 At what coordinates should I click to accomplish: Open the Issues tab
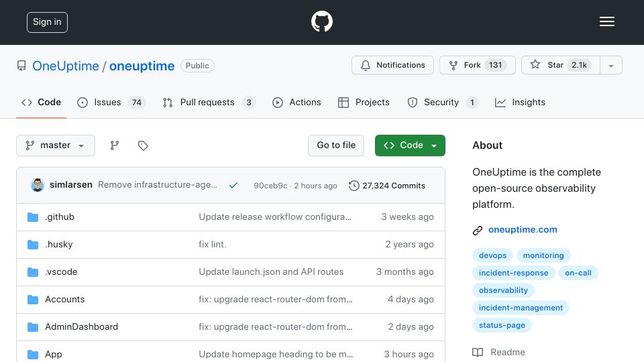[111, 102]
